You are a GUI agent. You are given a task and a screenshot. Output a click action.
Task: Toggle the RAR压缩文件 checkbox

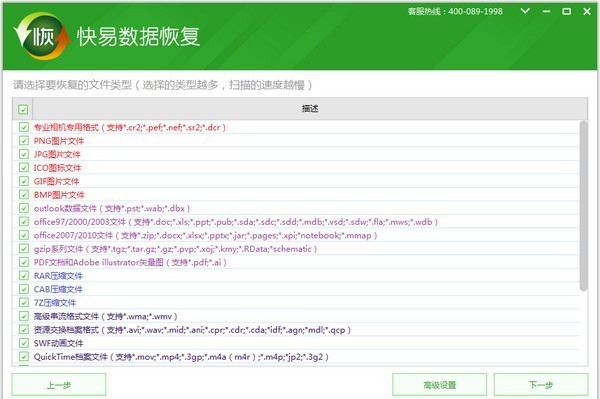(24, 275)
